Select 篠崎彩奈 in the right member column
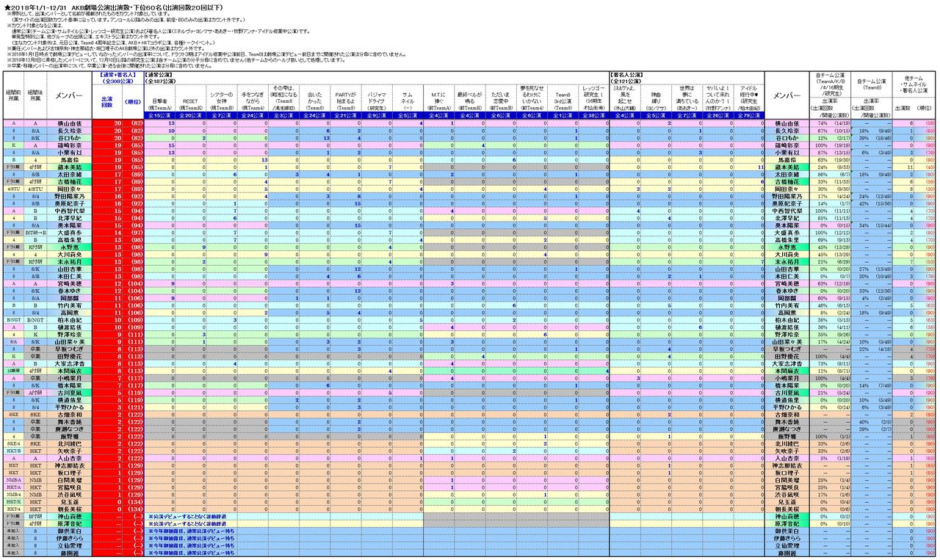940x560 pixels. click(788, 145)
